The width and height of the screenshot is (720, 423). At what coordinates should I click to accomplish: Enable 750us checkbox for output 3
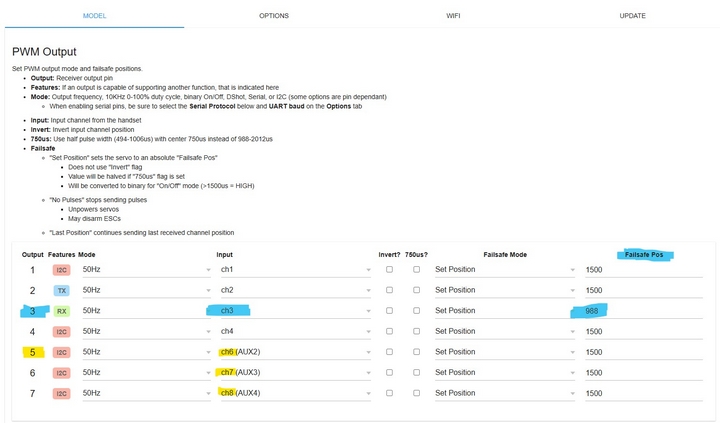[415, 311]
